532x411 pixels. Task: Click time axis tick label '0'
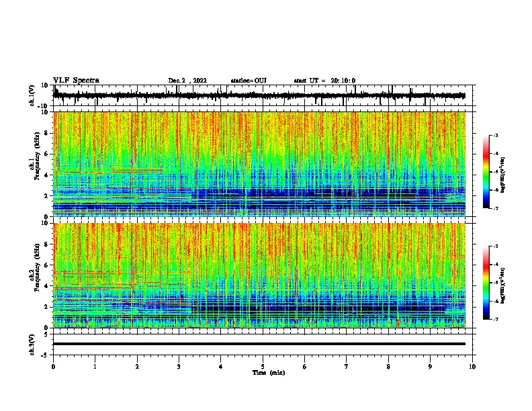pos(53,367)
